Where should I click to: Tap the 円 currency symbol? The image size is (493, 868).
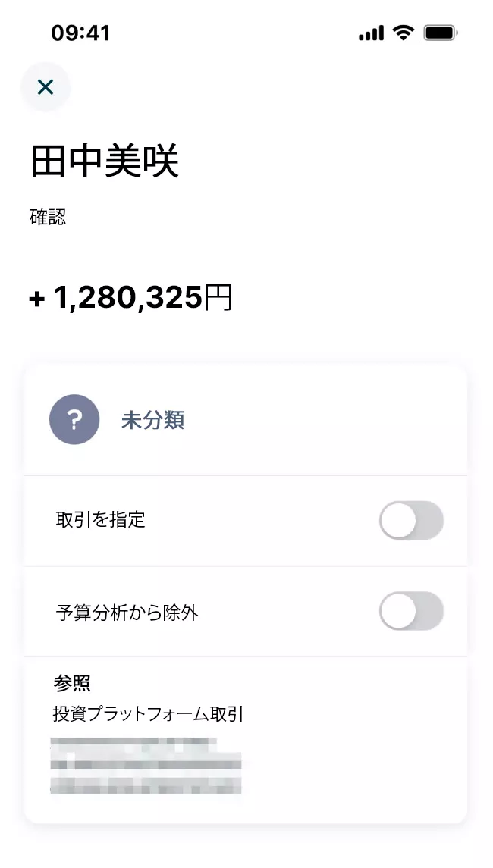coord(218,299)
